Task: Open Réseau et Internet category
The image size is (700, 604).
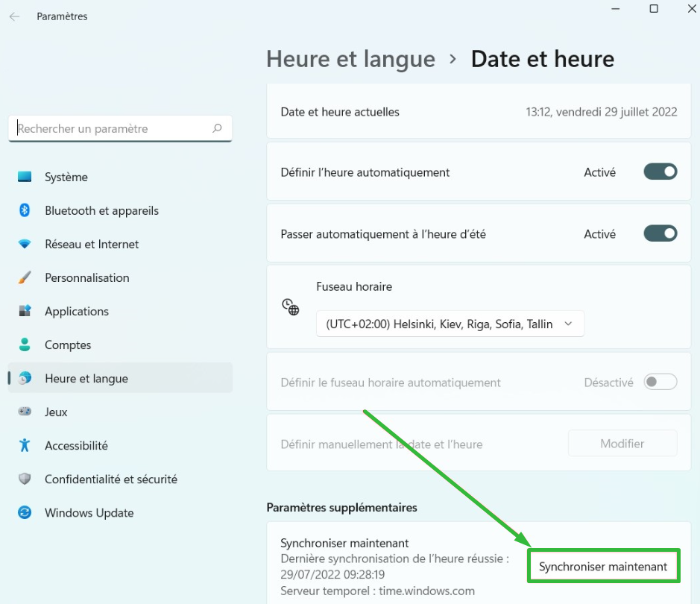Action: (120, 244)
